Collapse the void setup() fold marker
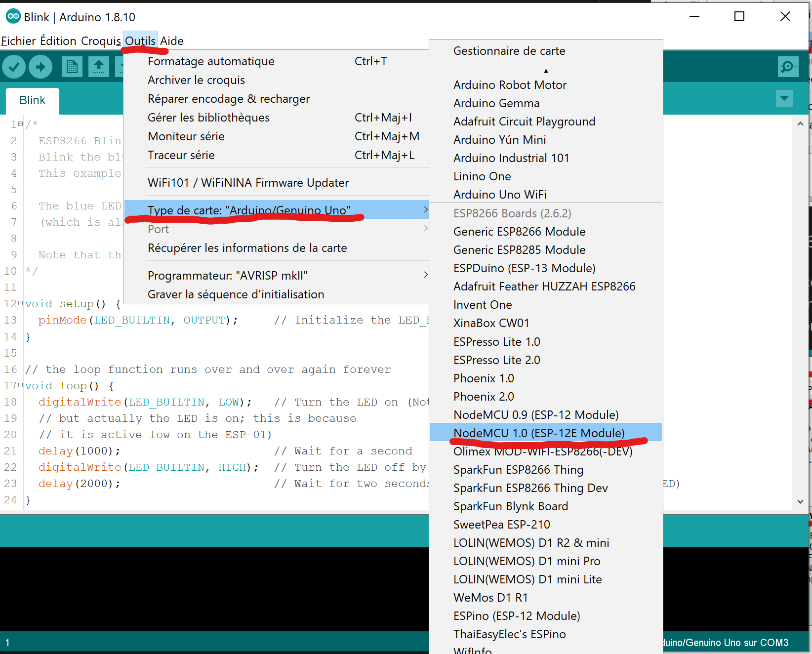 20,304
